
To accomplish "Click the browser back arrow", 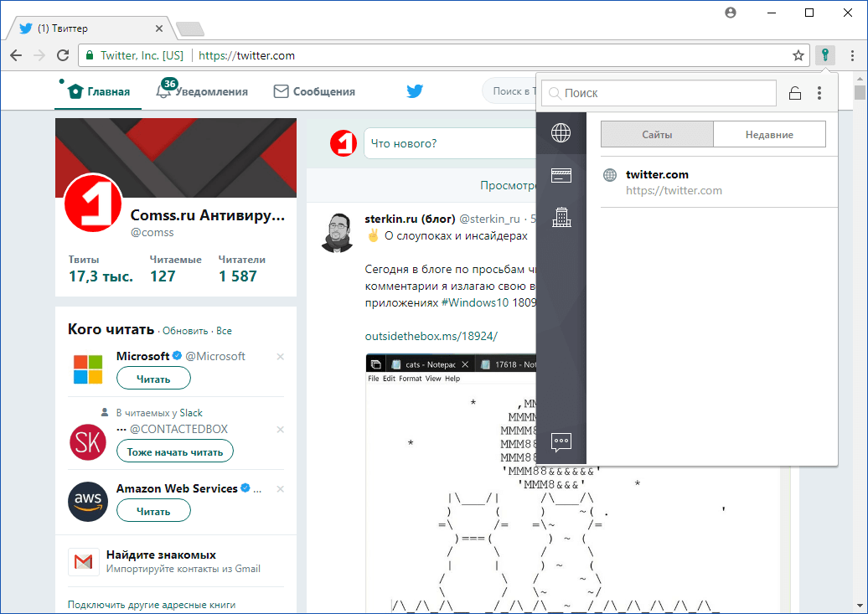I will (x=16, y=55).
